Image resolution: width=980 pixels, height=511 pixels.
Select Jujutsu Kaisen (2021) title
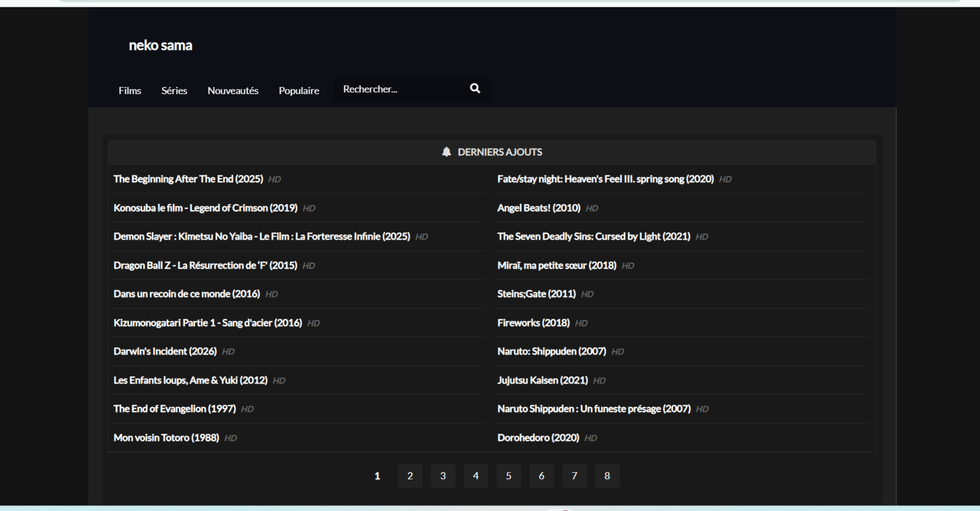tap(542, 380)
